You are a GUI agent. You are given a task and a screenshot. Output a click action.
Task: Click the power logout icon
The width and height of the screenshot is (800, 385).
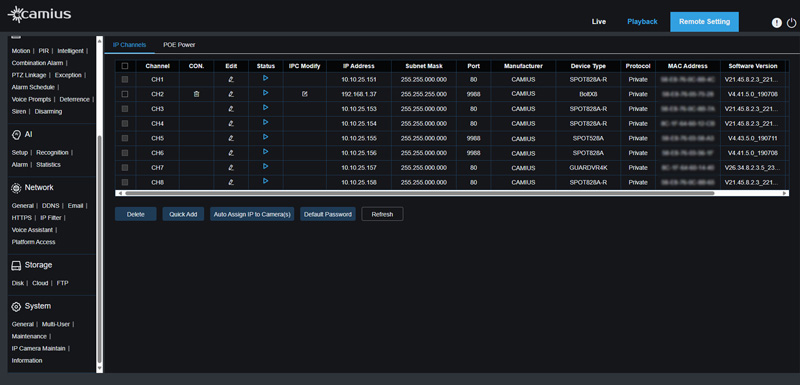coord(791,23)
